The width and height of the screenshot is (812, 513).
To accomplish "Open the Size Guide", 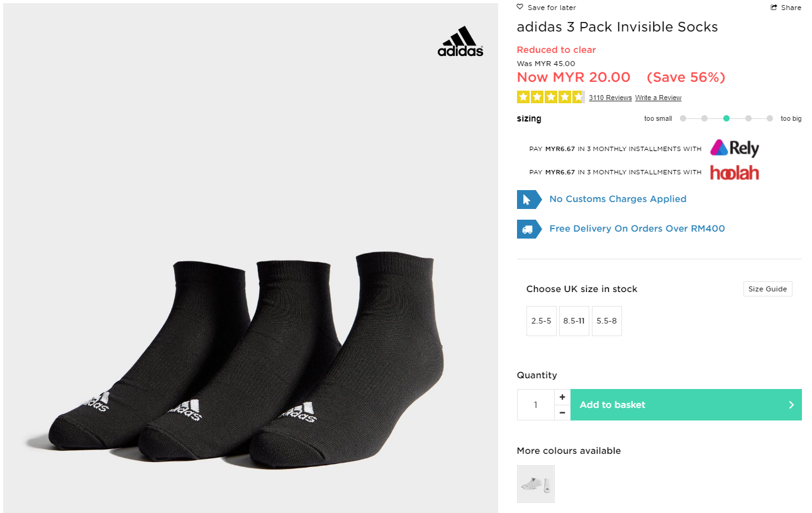I will [767, 289].
